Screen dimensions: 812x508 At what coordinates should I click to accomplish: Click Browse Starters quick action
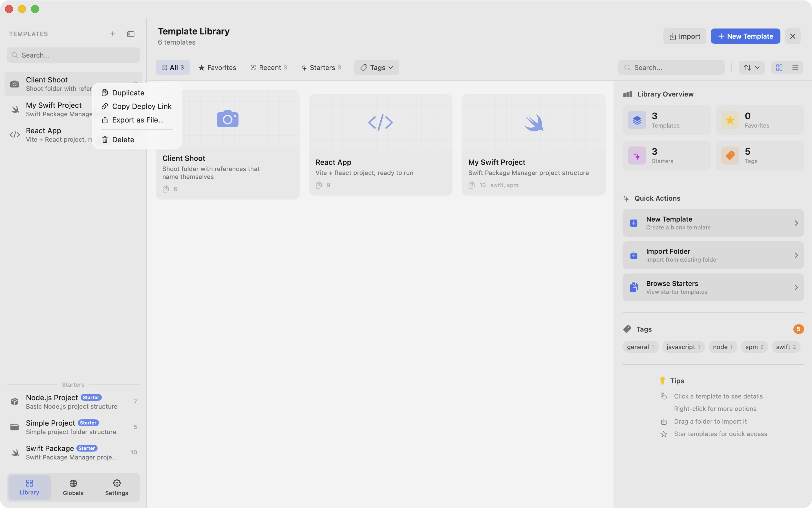pyautogui.click(x=713, y=287)
